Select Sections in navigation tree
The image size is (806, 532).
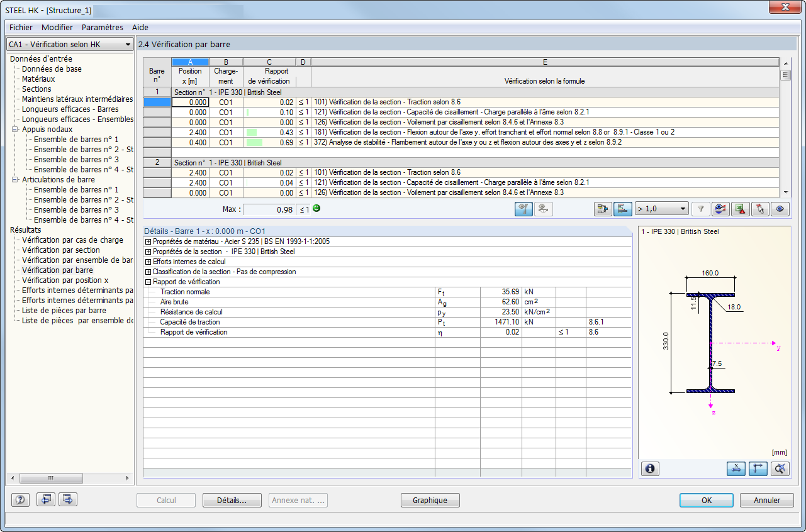[x=36, y=89]
